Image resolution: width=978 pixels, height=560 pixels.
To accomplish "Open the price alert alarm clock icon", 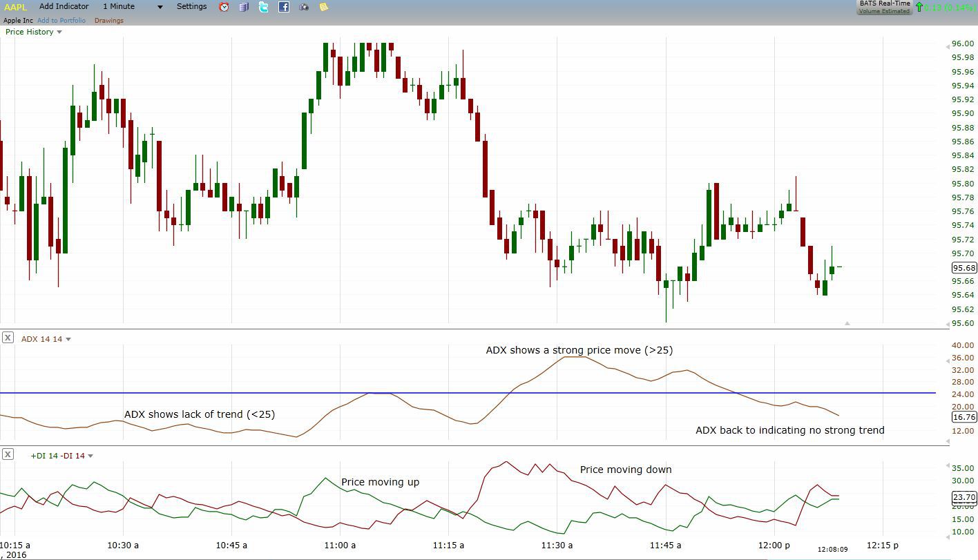I will [x=224, y=7].
